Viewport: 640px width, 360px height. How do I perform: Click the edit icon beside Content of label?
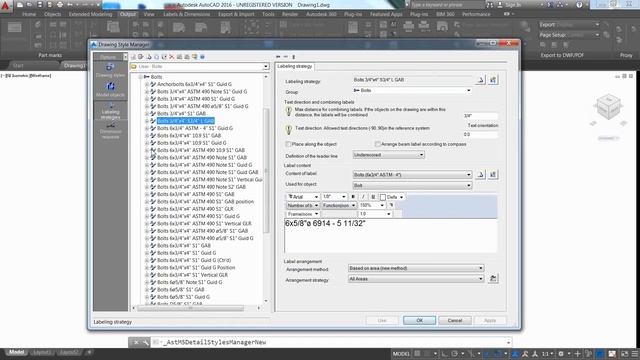(x=480, y=174)
